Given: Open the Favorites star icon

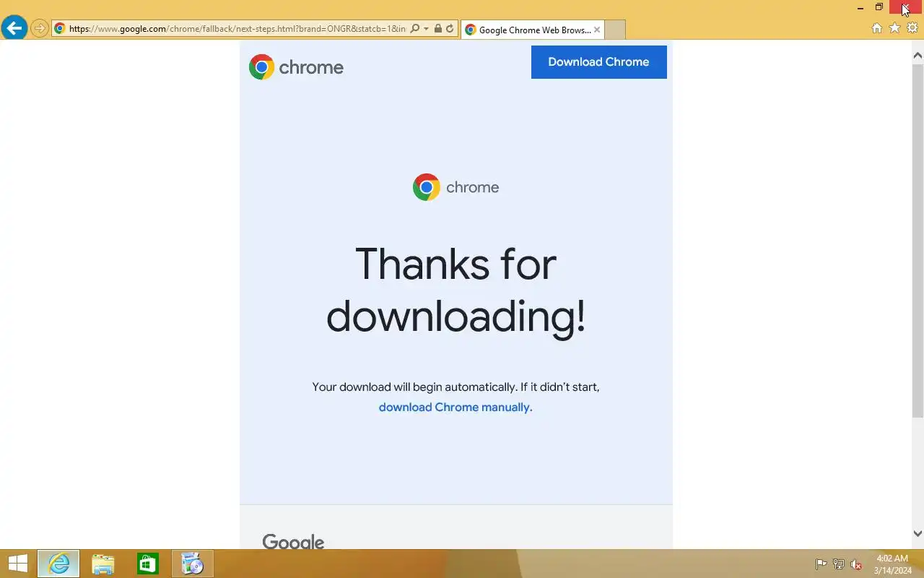Looking at the screenshot, I should pos(894,28).
